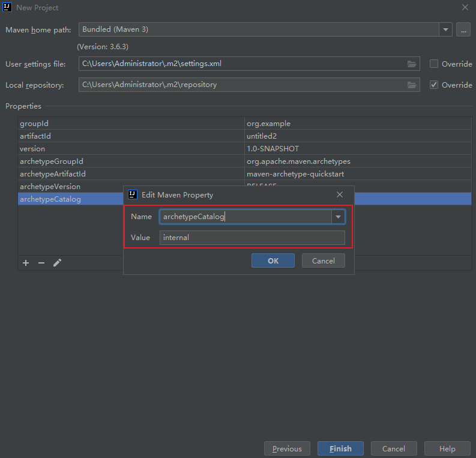This screenshot has width=476, height=458.
Task: Click the Previous button
Action: (x=287, y=448)
